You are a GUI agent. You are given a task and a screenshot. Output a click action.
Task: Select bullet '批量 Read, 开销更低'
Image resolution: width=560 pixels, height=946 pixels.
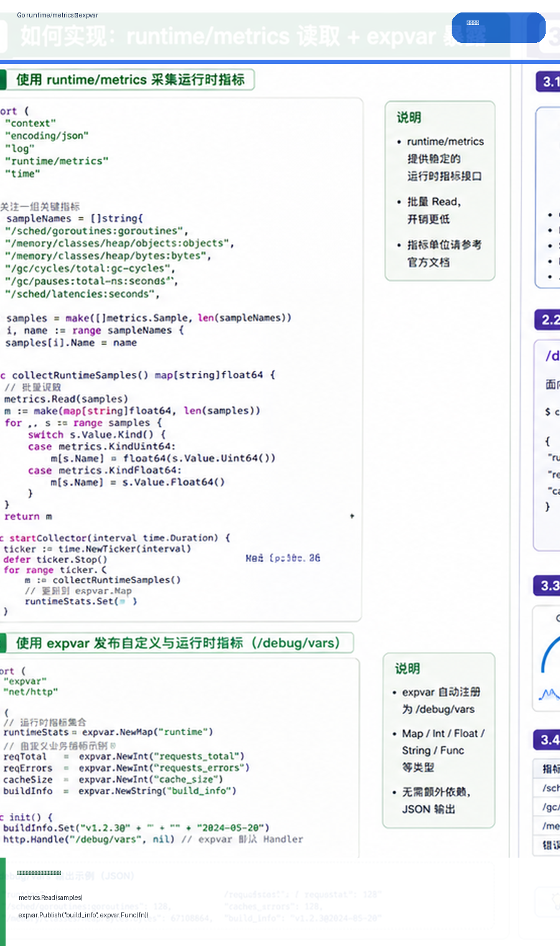tap(429, 210)
